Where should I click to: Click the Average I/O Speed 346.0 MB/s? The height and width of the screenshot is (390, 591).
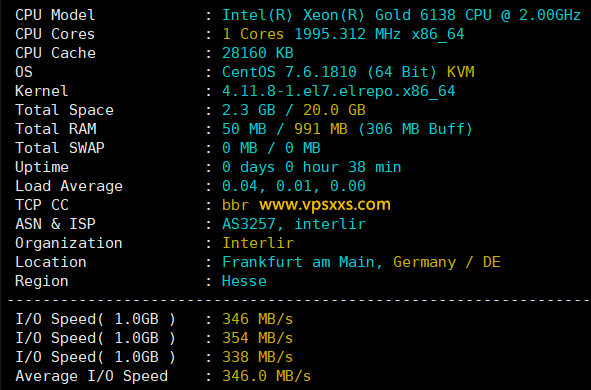[x=266, y=376]
